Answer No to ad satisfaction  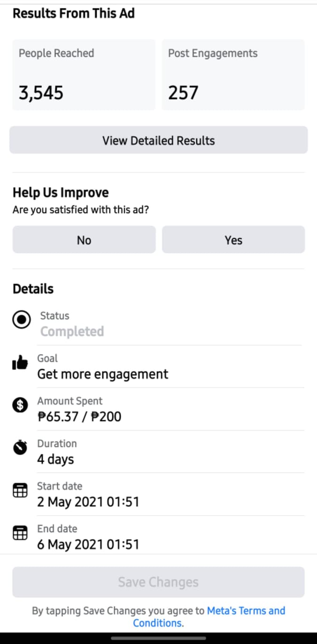point(84,240)
